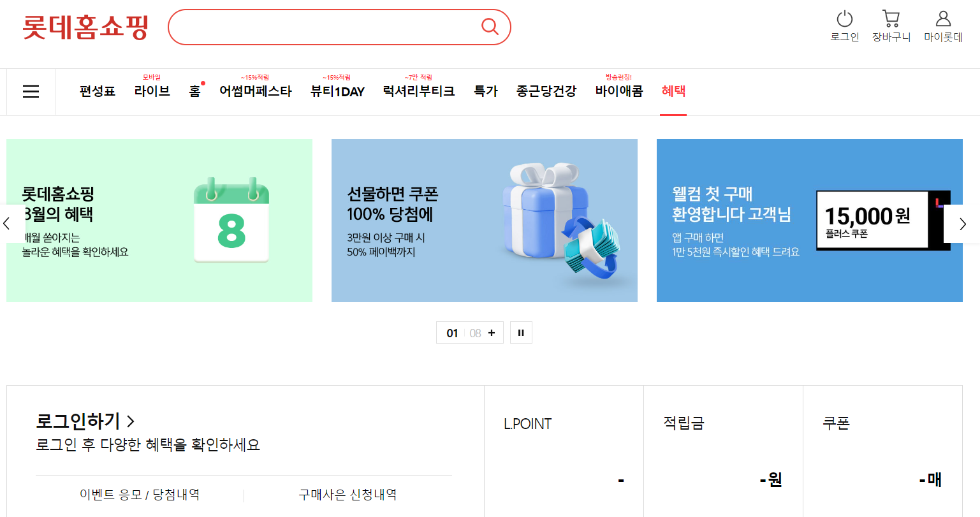
Task: Select the 특가 menu item
Action: (x=486, y=91)
